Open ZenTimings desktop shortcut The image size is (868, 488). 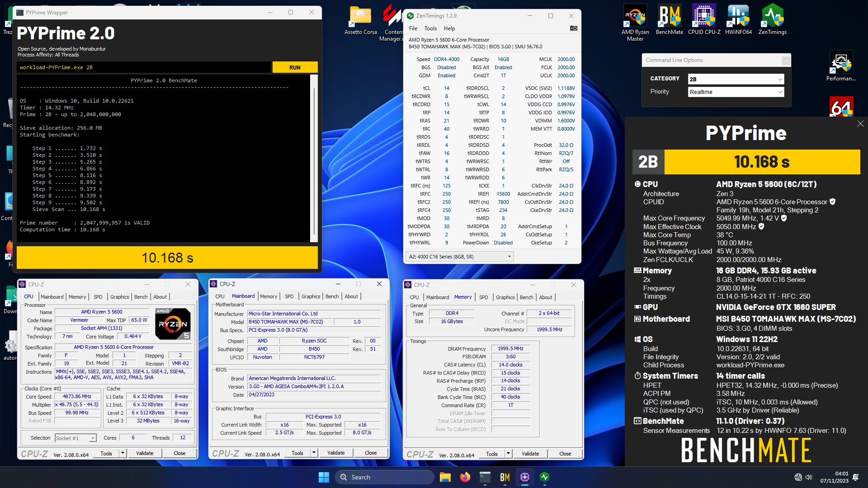pyautogui.click(x=772, y=19)
